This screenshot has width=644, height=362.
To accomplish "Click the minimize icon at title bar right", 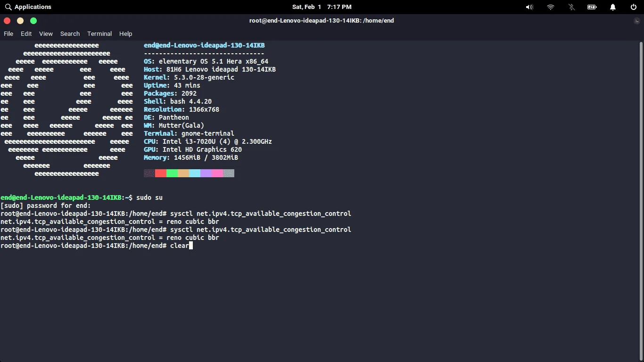I will pyautogui.click(x=637, y=21).
